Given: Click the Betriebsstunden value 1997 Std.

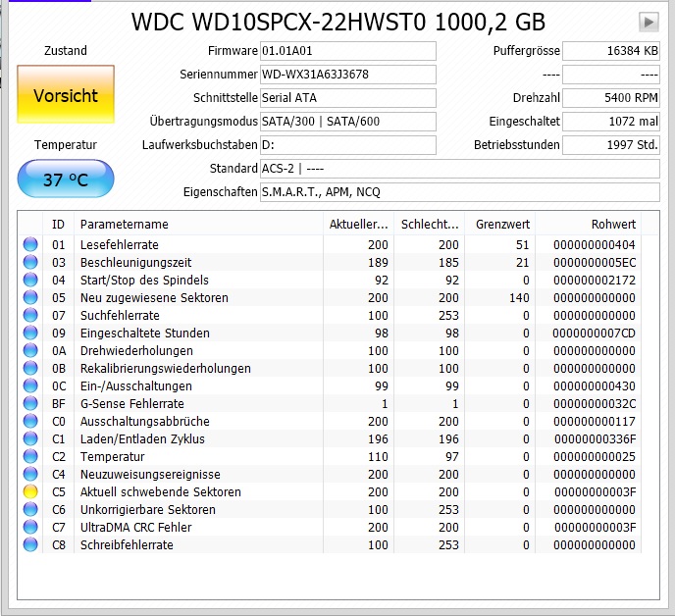Looking at the screenshot, I should (x=611, y=145).
